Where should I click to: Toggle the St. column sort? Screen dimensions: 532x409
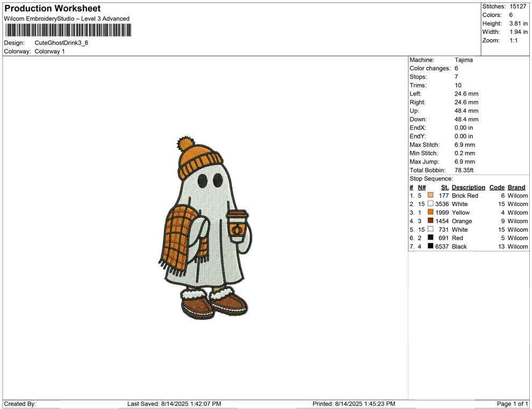[444, 187]
